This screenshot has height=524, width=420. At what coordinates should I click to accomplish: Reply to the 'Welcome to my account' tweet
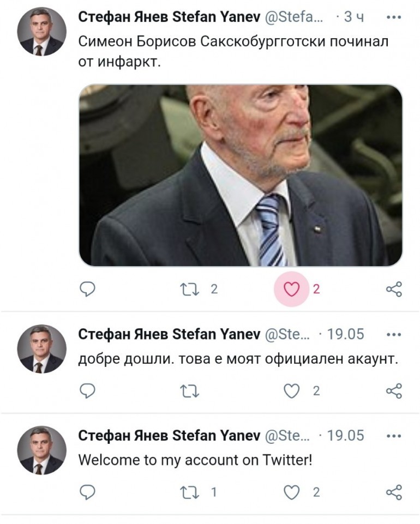click(x=88, y=492)
